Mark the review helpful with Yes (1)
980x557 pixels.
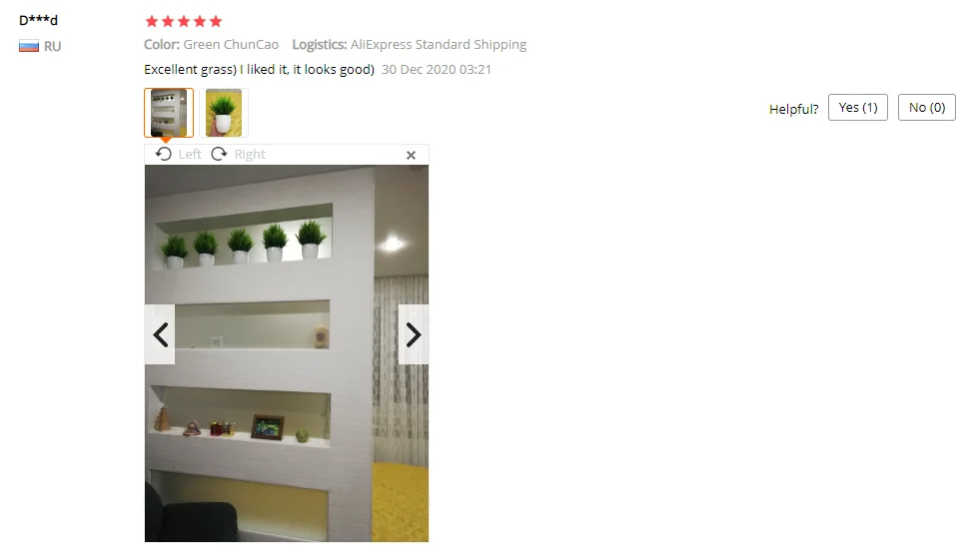click(857, 108)
